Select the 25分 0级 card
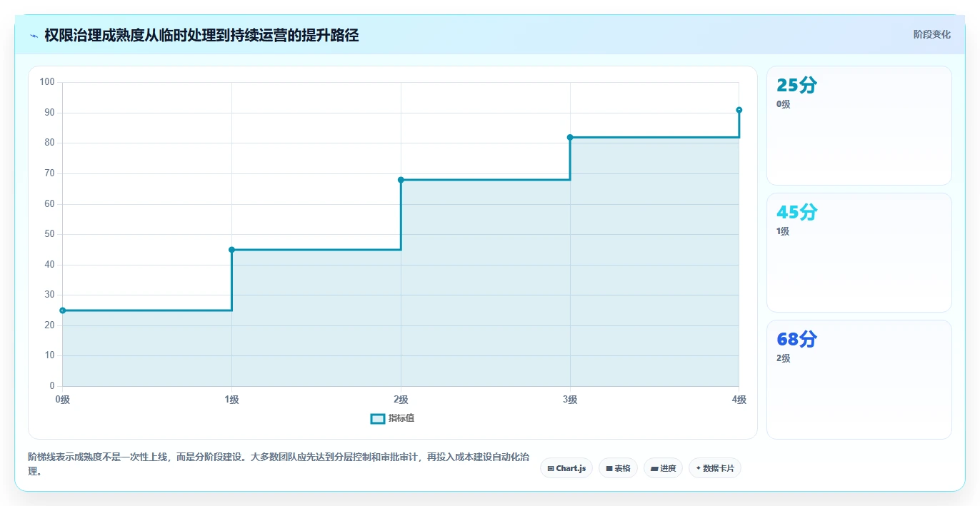 coord(859,126)
